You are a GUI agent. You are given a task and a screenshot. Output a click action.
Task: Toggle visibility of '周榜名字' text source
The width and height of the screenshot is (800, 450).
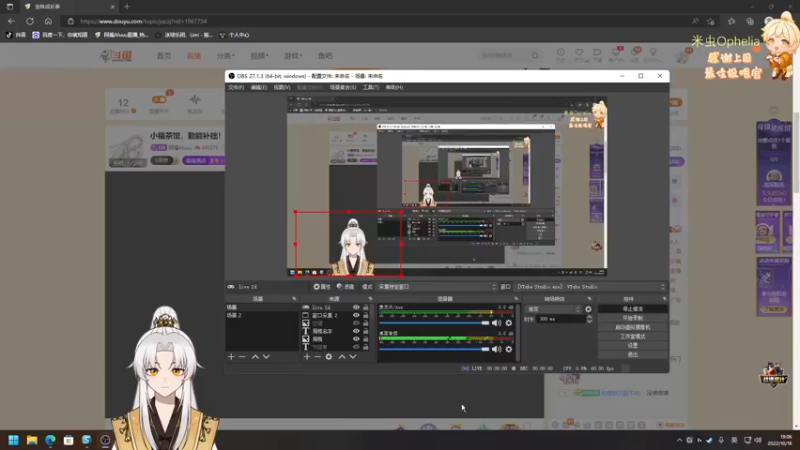[356, 331]
